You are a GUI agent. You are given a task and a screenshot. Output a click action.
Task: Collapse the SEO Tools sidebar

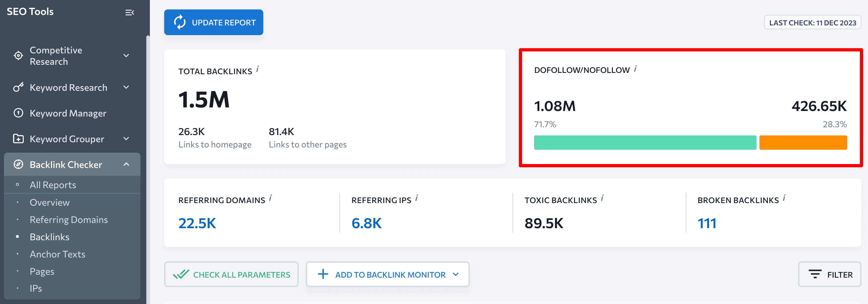[130, 12]
